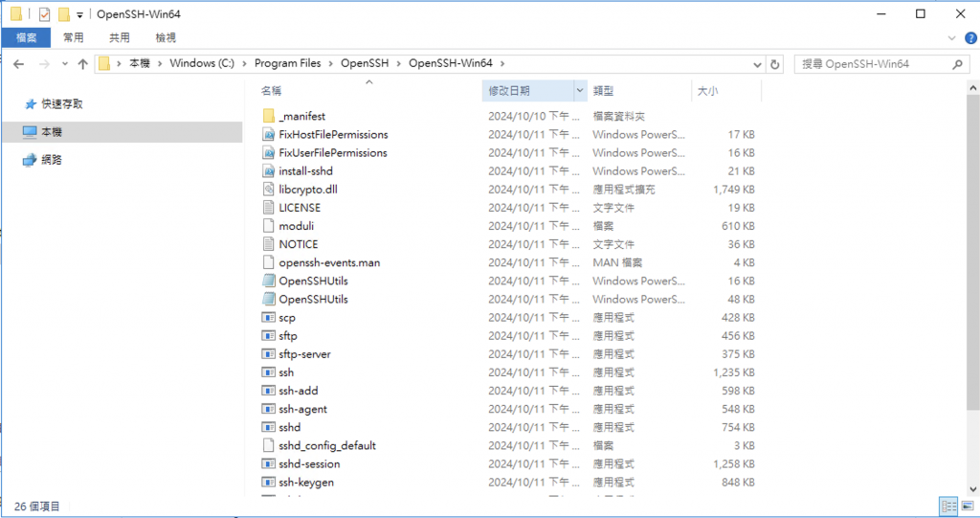Open the Customize Quick Access Toolbar dropdown
This screenshot has height=518, width=980.
[80, 15]
